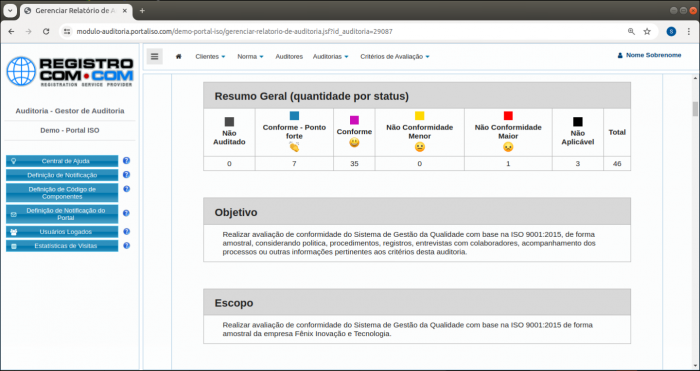The height and width of the screenshot is (371, 700).
Task: Open the Auditores menu item
Action: coord(289,57)
